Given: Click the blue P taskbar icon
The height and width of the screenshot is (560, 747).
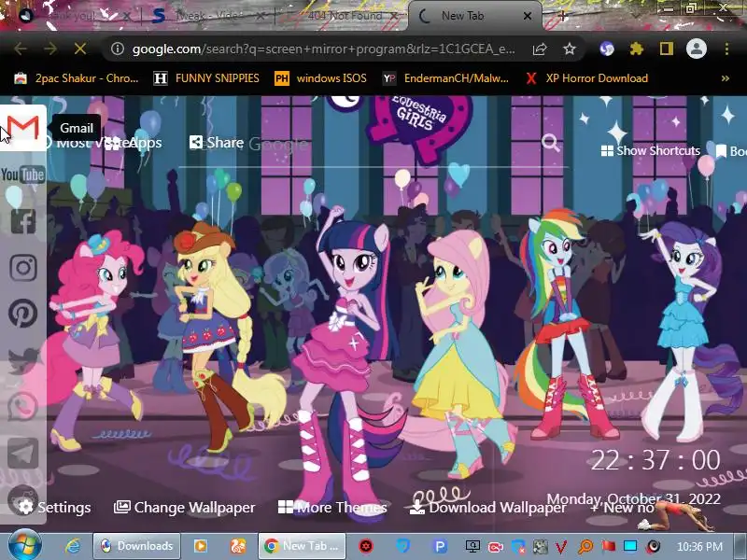Looking at the screenshot, I should (440, 546).
